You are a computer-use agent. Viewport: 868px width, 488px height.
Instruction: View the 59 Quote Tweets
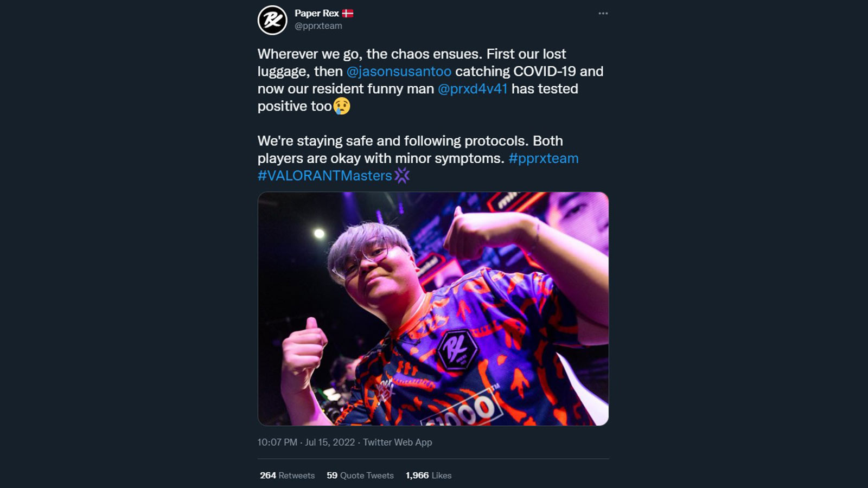point(360,476)
